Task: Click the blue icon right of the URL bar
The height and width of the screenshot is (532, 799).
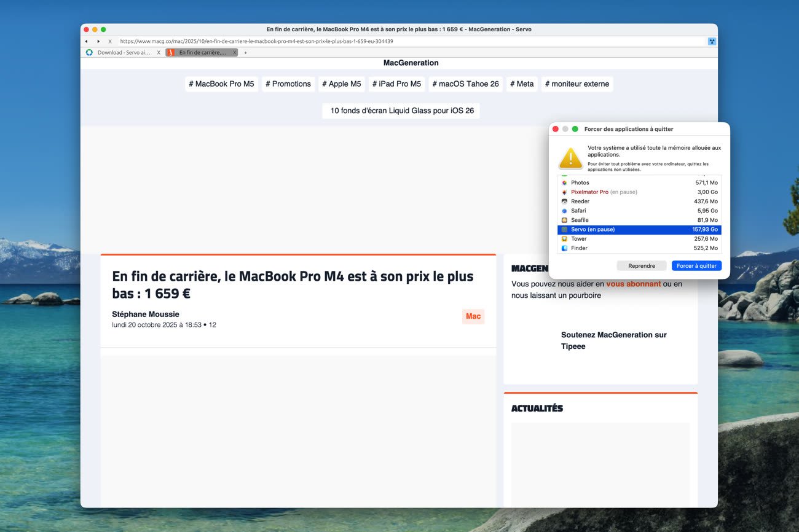Action: pyautogui.click(x=712, y=41)
